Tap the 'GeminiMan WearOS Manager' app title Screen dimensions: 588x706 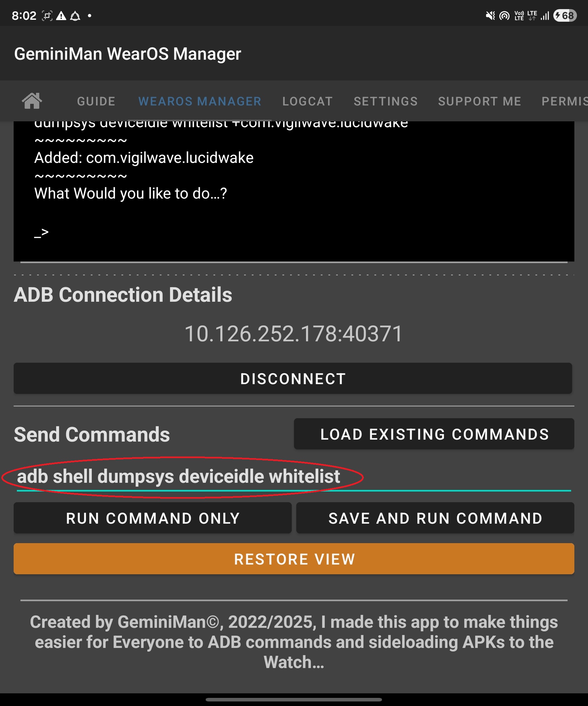pyautogui.click(x=128, y=54)
